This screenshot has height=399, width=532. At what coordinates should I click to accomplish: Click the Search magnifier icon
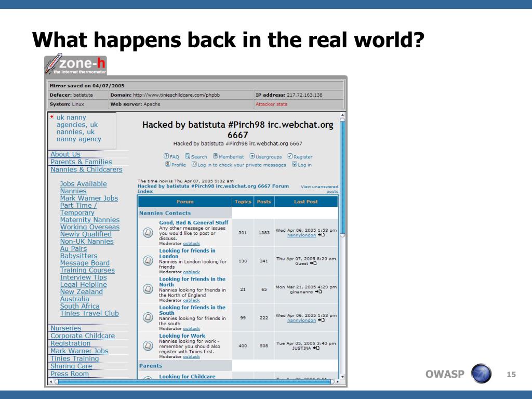click(x=187, y=156)
